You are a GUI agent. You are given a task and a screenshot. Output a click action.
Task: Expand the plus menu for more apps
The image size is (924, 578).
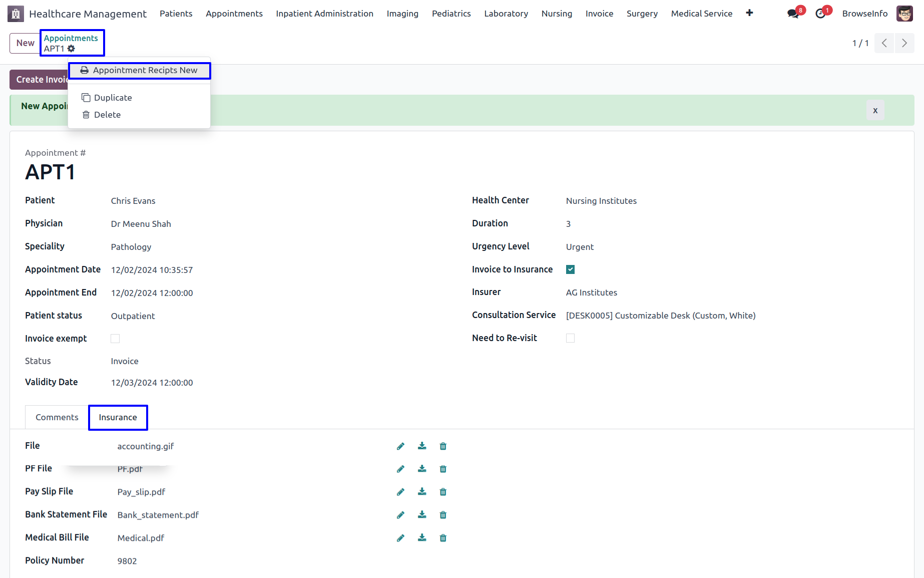tap(749, 13)
